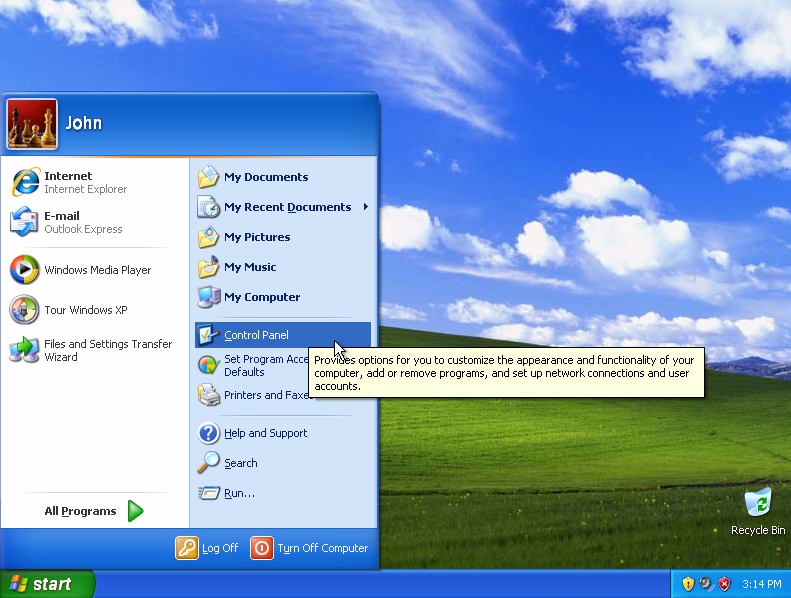The image size is (791, 598).
Task: Click the red shield alert tray icon
Action: click(x=724, y=584)
